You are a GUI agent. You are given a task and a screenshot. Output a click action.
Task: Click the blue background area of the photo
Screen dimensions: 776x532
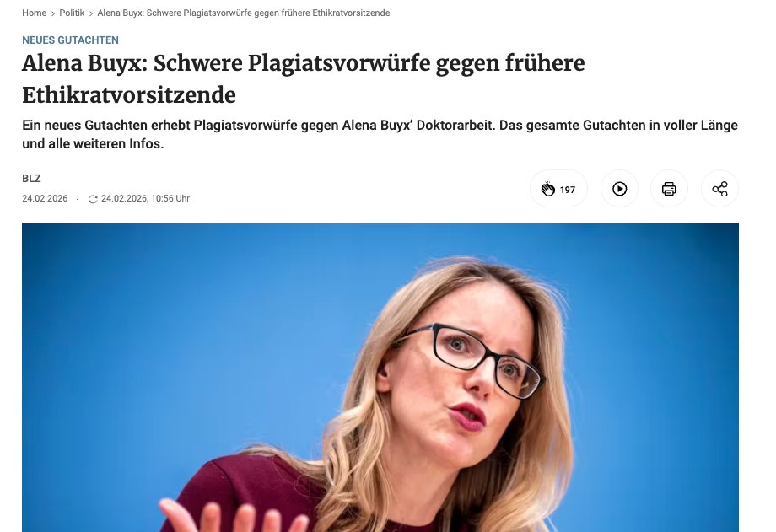tap(173, 322)
